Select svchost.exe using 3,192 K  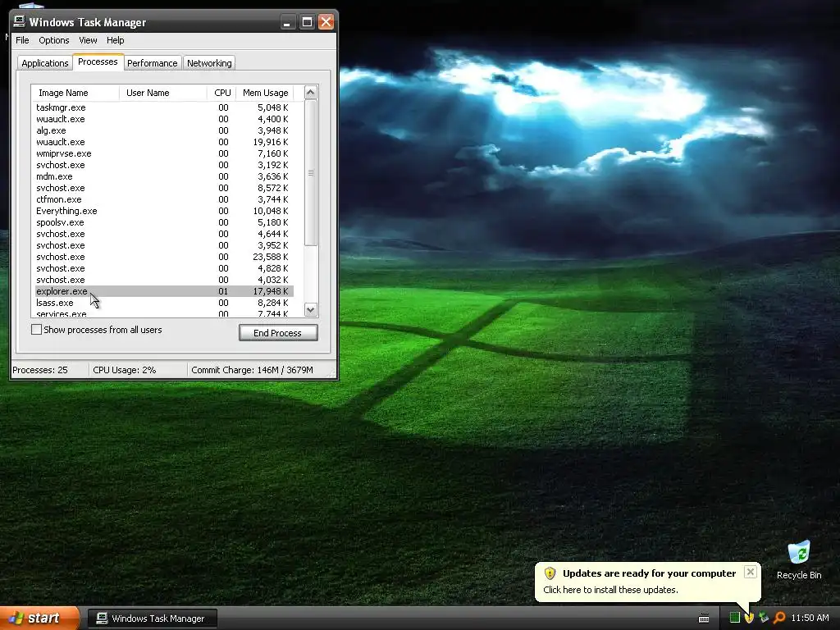point(164,165)
